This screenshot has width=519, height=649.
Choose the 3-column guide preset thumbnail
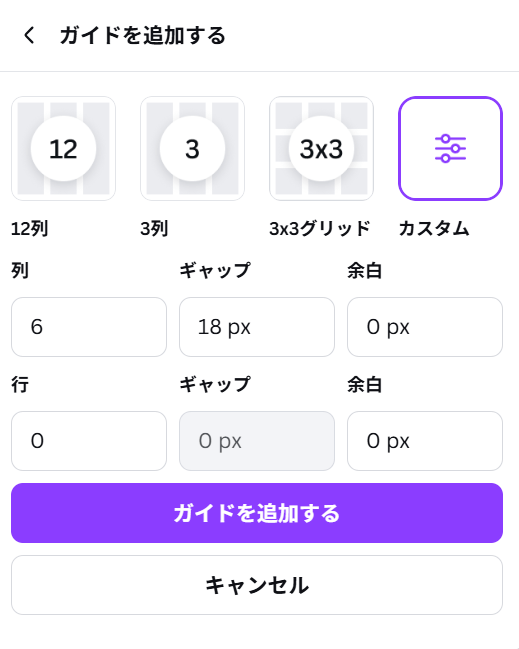pos(192,149)
